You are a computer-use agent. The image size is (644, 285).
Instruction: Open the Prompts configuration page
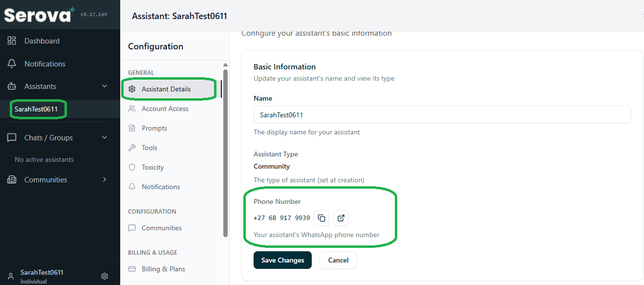pyautogui.click(x=154, y=128)
